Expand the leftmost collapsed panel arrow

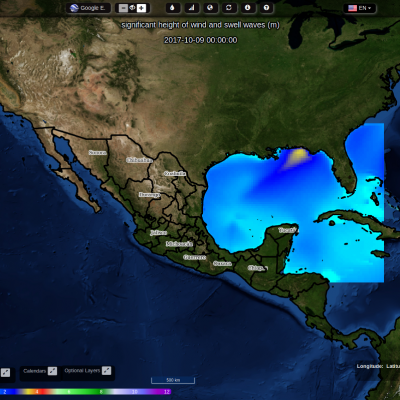[5, 373]
